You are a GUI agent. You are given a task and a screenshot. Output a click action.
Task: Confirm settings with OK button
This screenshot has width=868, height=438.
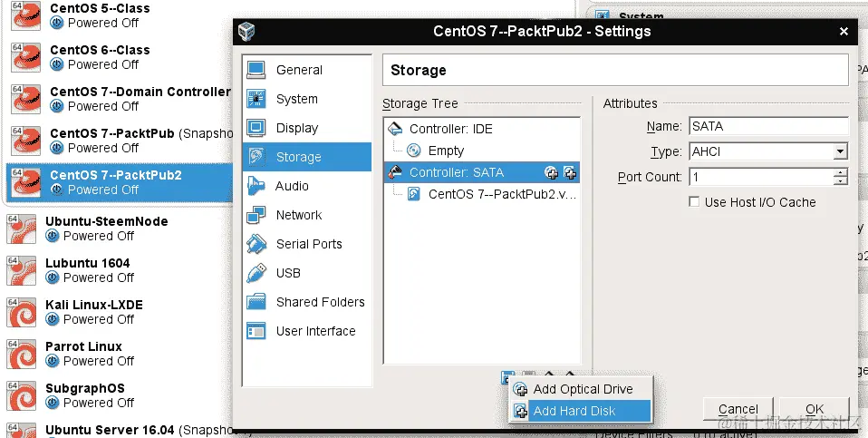(815, 409)
